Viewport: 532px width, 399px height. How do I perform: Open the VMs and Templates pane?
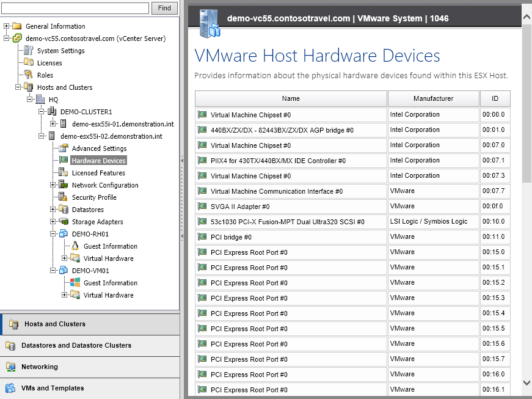[x=90, y=388]
